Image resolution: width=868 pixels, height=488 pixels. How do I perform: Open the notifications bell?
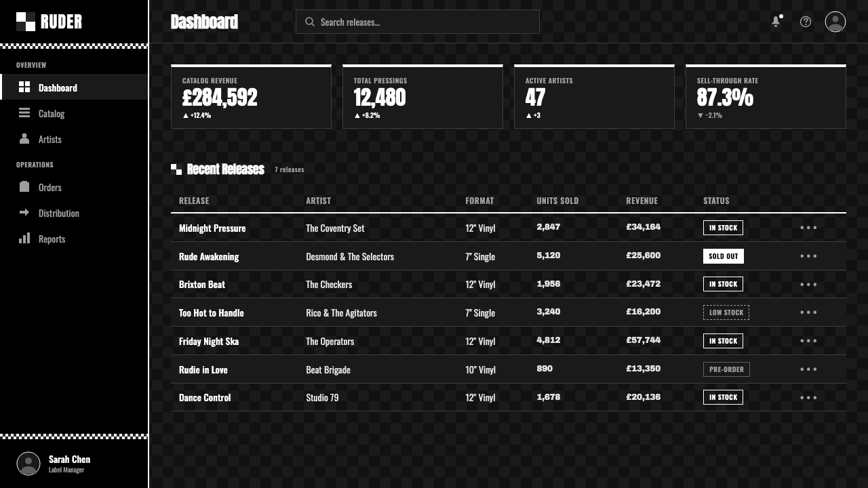tap(776, 22)
